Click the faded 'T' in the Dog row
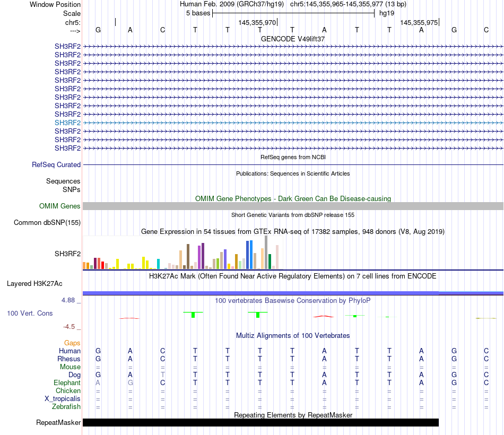 pos(163,375)
